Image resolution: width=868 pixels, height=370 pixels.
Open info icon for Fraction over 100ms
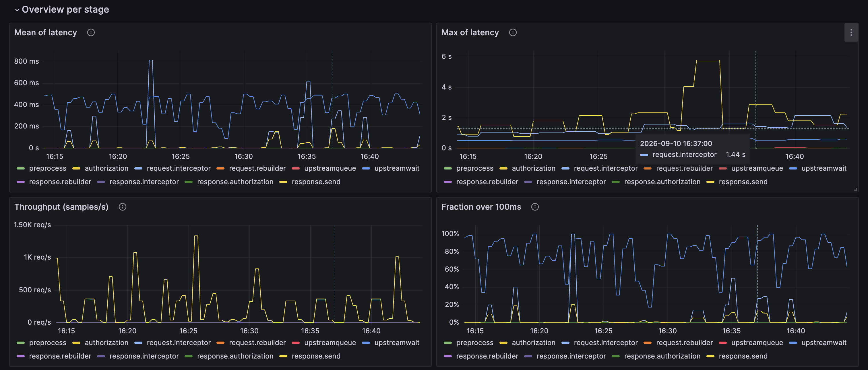[535, 207]
